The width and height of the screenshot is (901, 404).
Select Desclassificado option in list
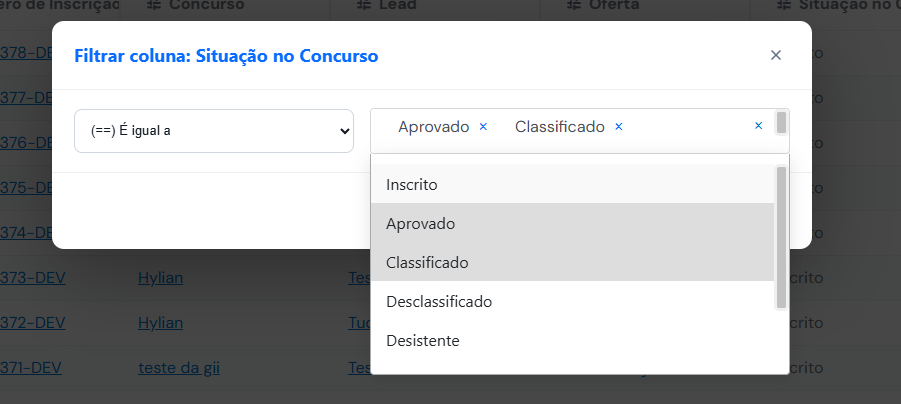tap(572, 302)
